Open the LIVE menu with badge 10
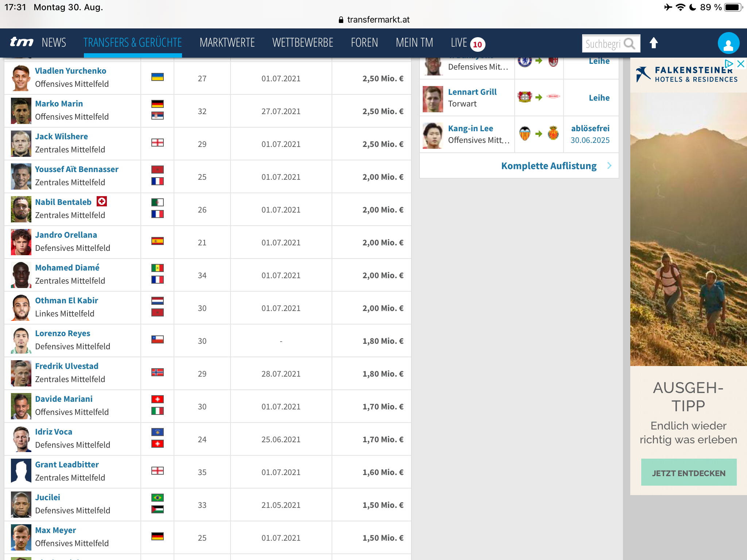The width and height of the screenshot is (747, 560). pos(468,43)
